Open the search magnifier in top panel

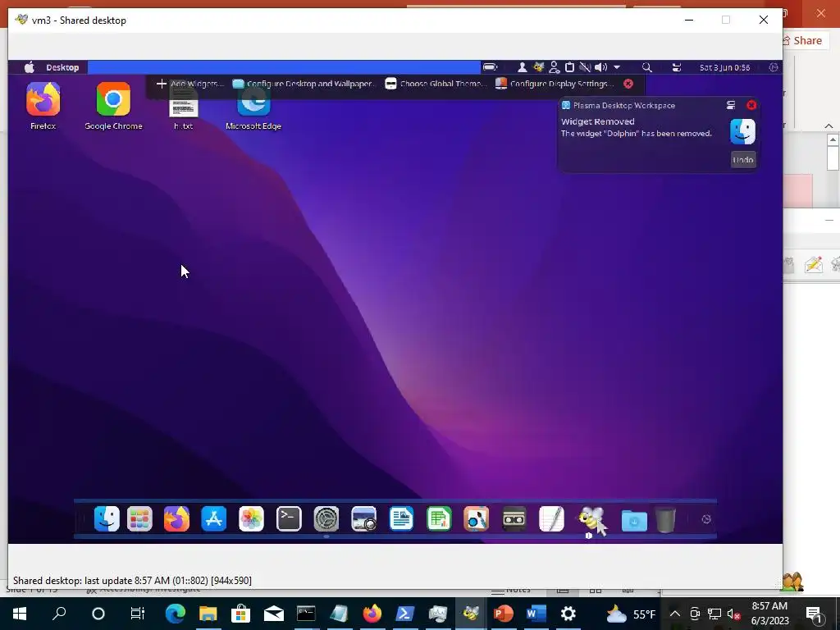click(x=646, y=67)
